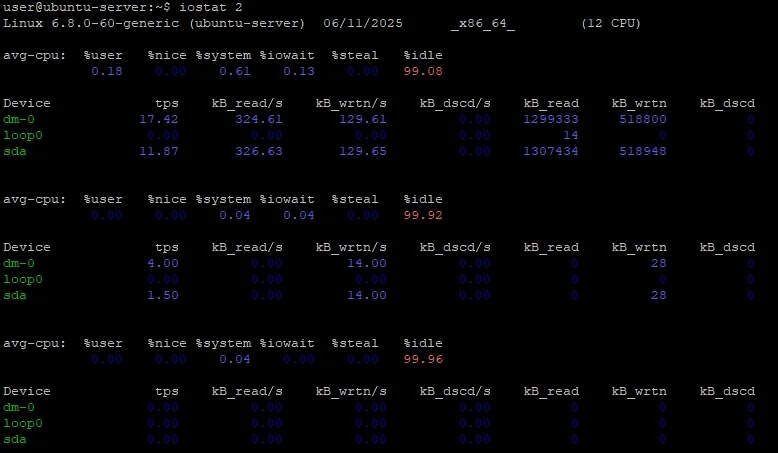778x453 pixels.
Task: Click the kB_wrtn/s value 129.61
Action: (363, 119)
